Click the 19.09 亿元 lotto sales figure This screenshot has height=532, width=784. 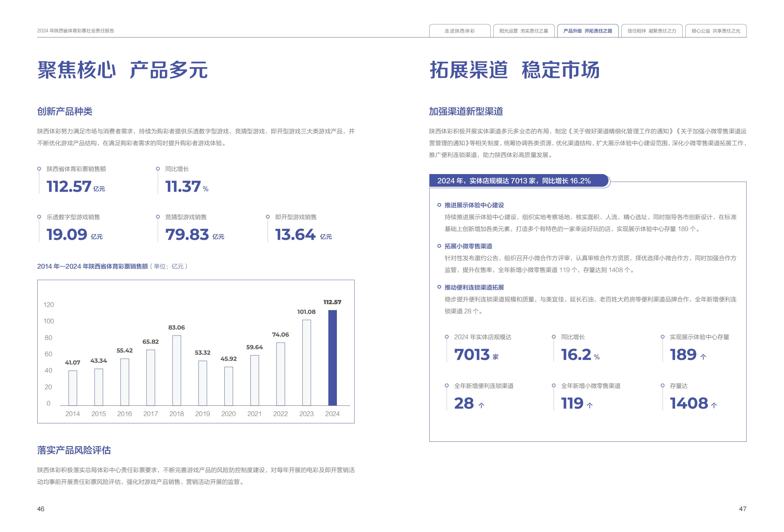pos(74,234)
